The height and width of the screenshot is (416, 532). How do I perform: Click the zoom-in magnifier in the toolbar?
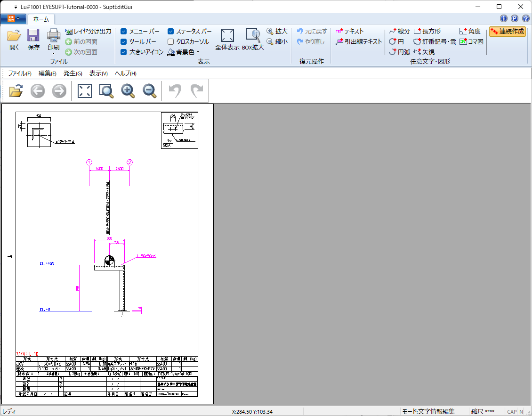pyautogui.click(x=128, y=91)
